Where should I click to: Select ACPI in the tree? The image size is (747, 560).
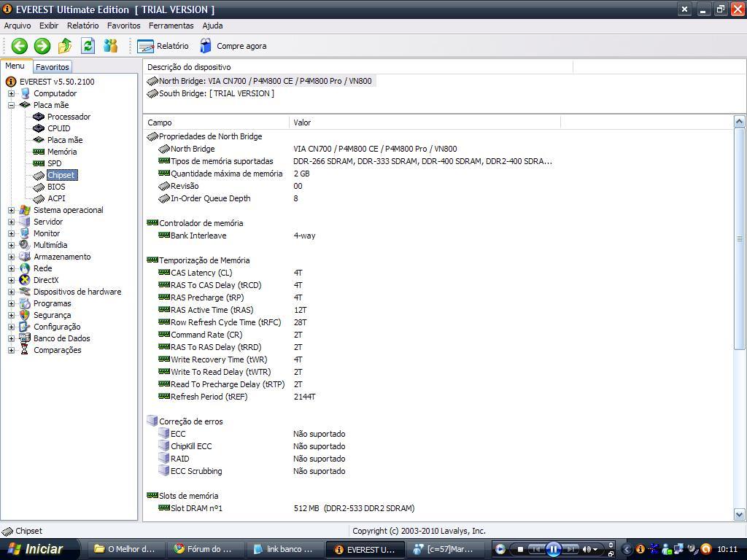(56, 198)
